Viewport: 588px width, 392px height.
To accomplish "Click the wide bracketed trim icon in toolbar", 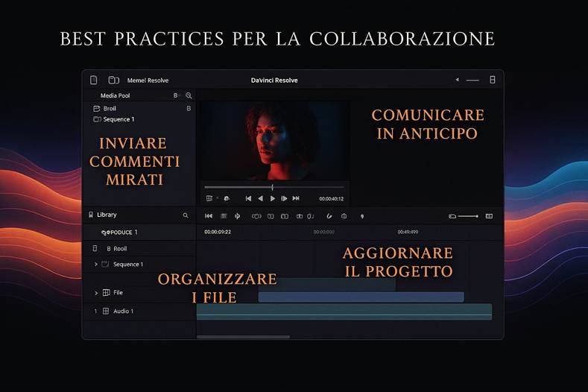I will click(256, 216).
